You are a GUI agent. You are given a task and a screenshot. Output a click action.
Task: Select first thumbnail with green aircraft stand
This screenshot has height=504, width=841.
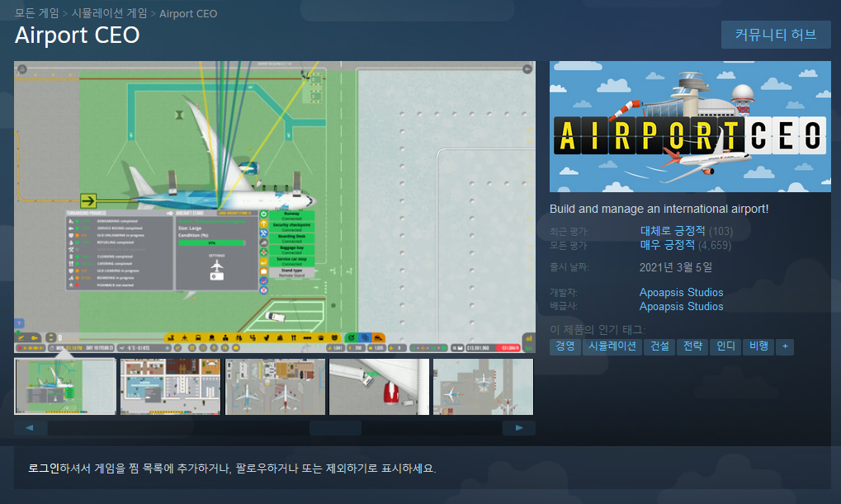click(65, 387)
